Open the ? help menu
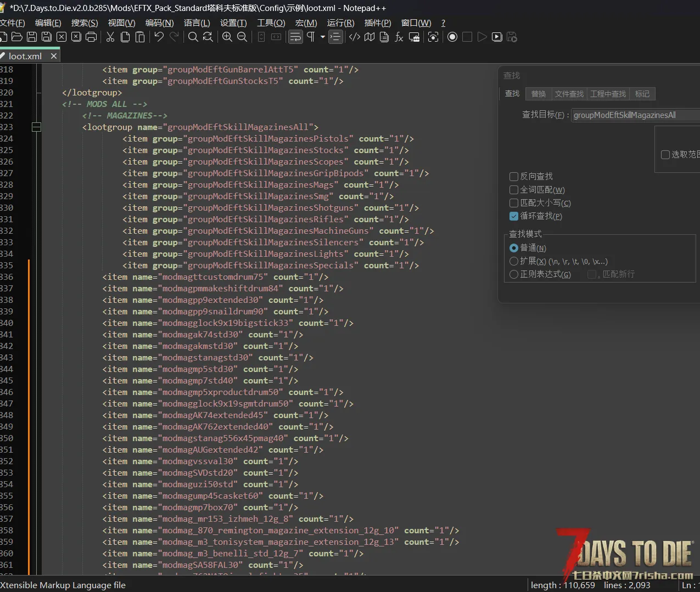The width and height of the screenshot is (700, 592). pyautogui.click(x=443, y=22)
